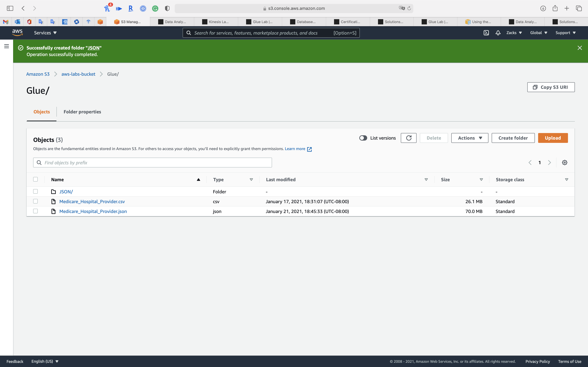Open the aws-labs-bucket breadcrumb link
Viewport: 588px width, 367px height.
tap(78, 74)
